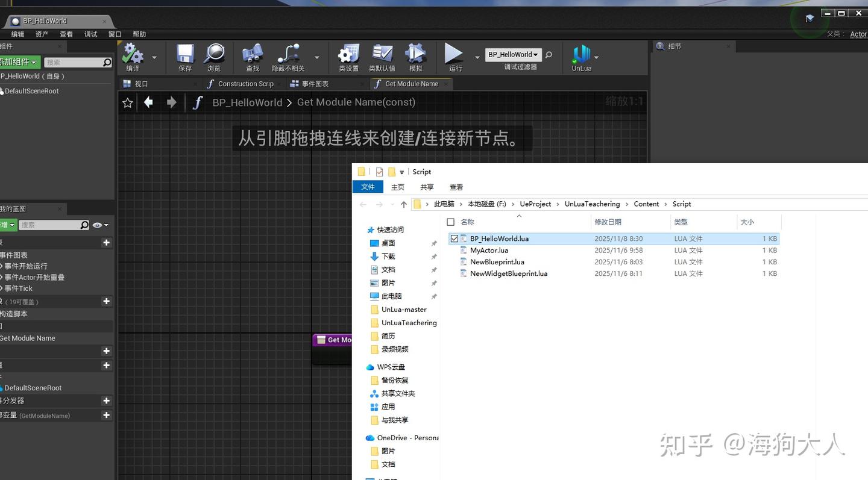Open the 运行 play options dropdown
This screenshot has width=868, height=480.
(x=477, y=57)
